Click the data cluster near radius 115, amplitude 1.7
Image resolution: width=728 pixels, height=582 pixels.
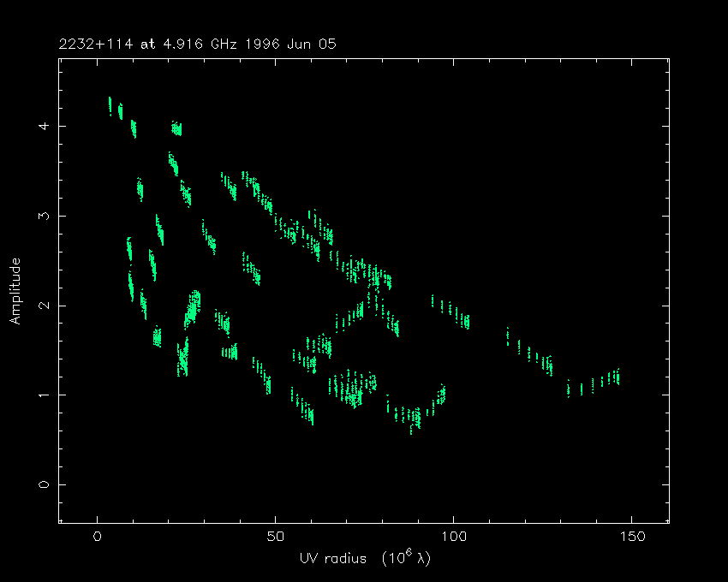[x=508, y=335]
